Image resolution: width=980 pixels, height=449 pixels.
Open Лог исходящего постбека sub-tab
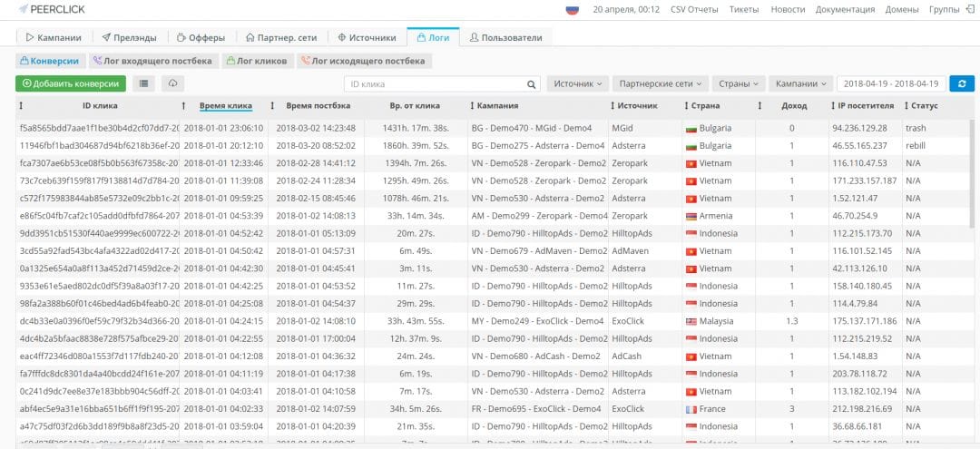pos(365,61)
